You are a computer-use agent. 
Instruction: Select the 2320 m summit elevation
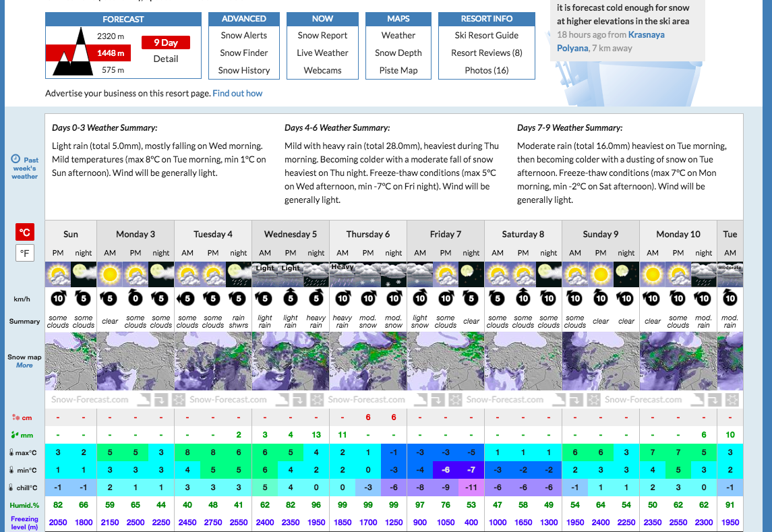click(111, 36)
